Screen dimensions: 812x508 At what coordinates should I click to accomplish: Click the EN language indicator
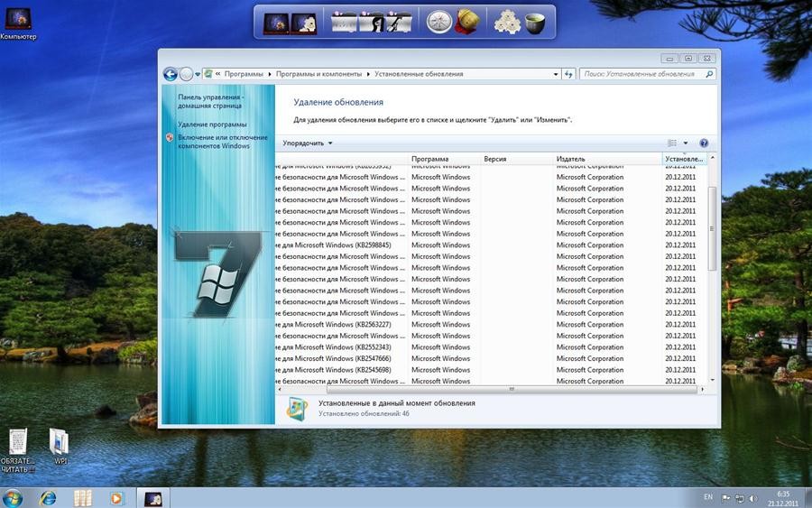coord(708,497)
